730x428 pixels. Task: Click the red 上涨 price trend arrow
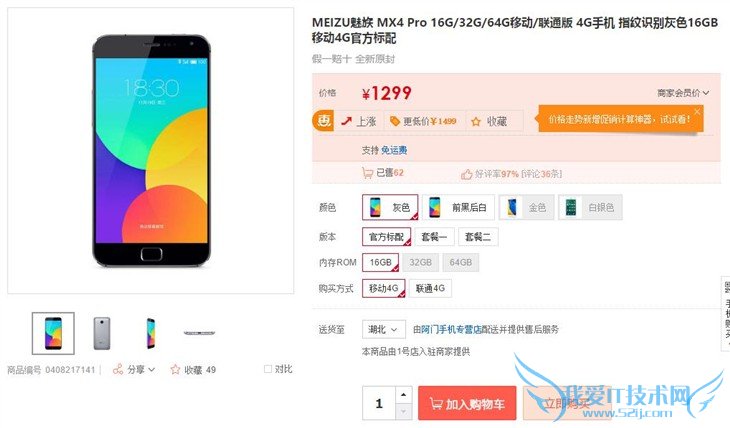(346, 121)
